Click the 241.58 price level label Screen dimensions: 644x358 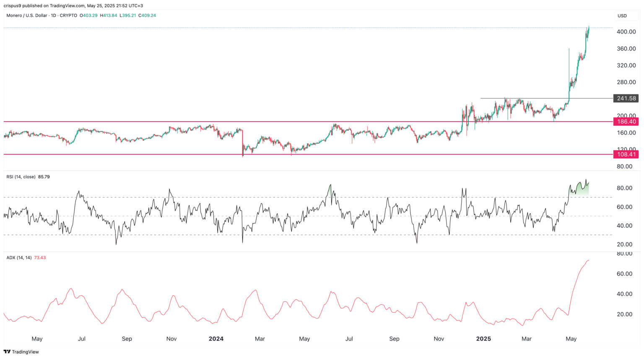point(626,98)
